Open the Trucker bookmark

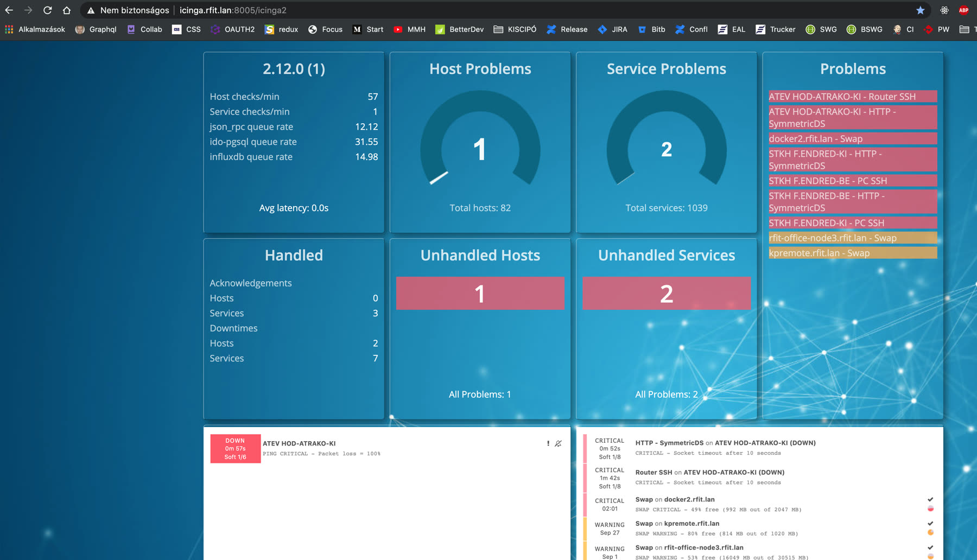(x=776, y=29)
